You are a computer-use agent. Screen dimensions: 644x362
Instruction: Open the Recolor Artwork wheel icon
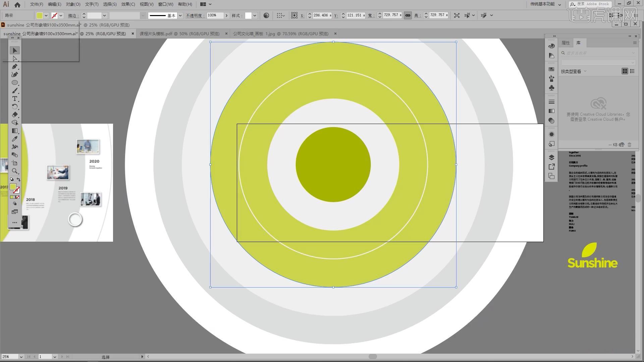(266, 15)
